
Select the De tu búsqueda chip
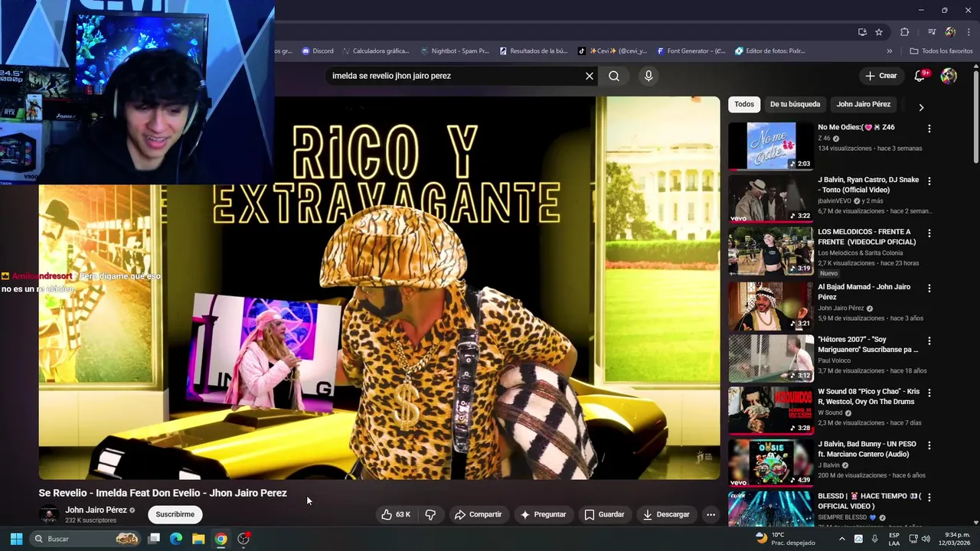795,104
